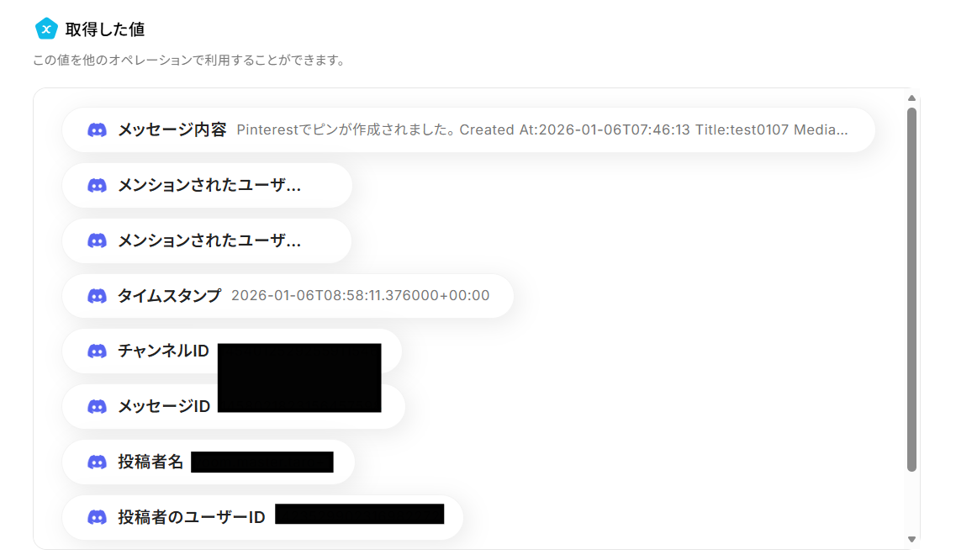956x560 pixels.
Task: Select second メンションされたユーザ... chip label
Action: [x=209, y=240]
